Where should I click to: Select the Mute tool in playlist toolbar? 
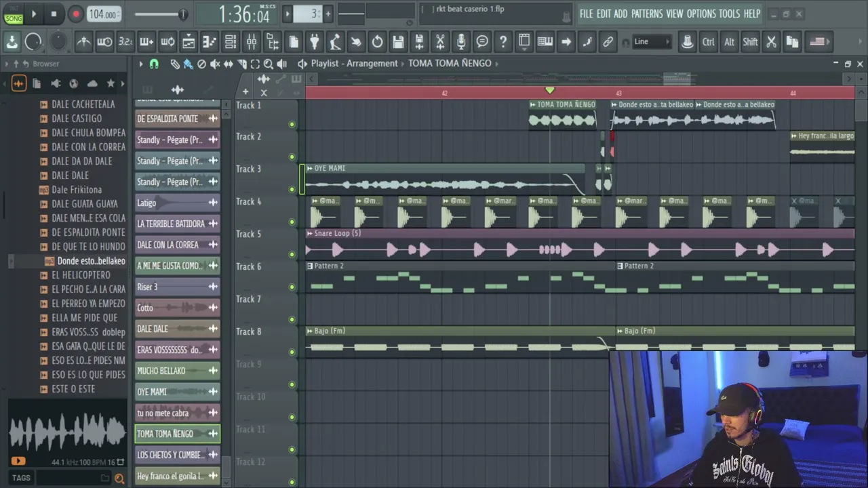click(x=215, y=64)
